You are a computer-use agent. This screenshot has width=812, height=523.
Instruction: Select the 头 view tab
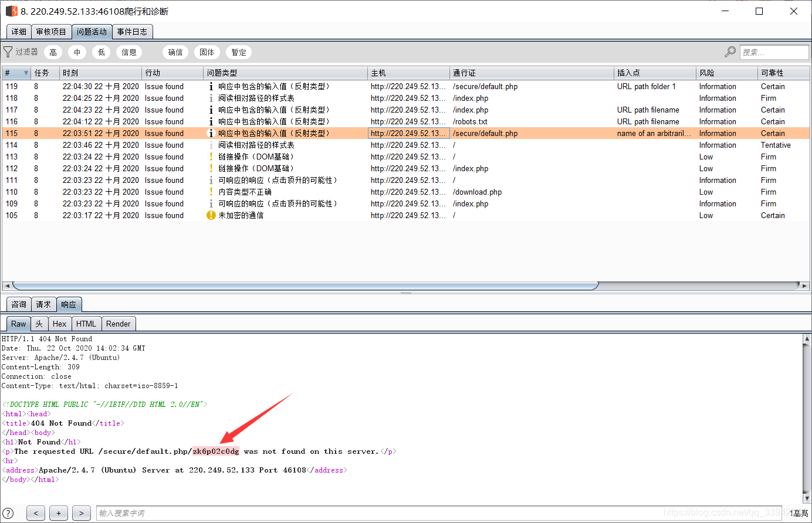pyautogui.click(x=39, y=324)
